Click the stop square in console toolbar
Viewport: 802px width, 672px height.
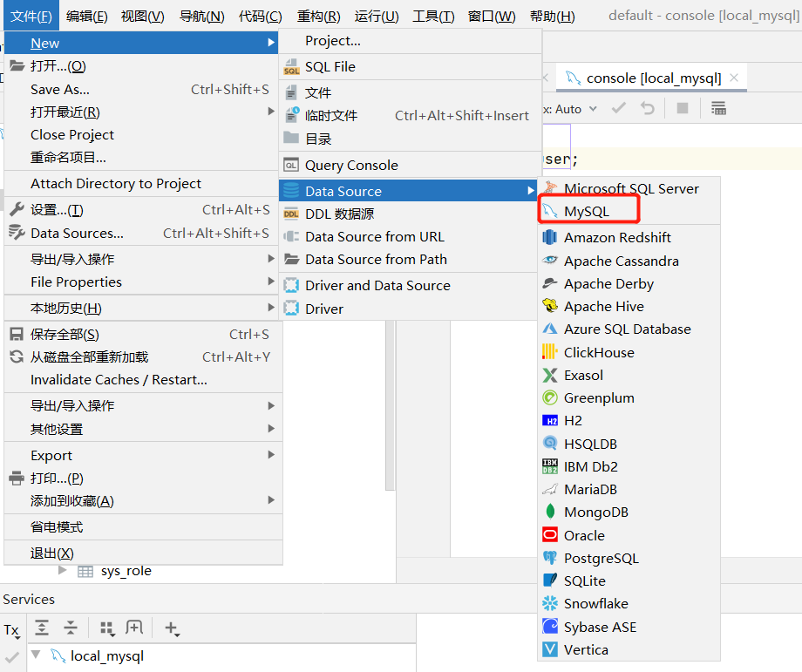pyautogui.click(x=683, y=108)
